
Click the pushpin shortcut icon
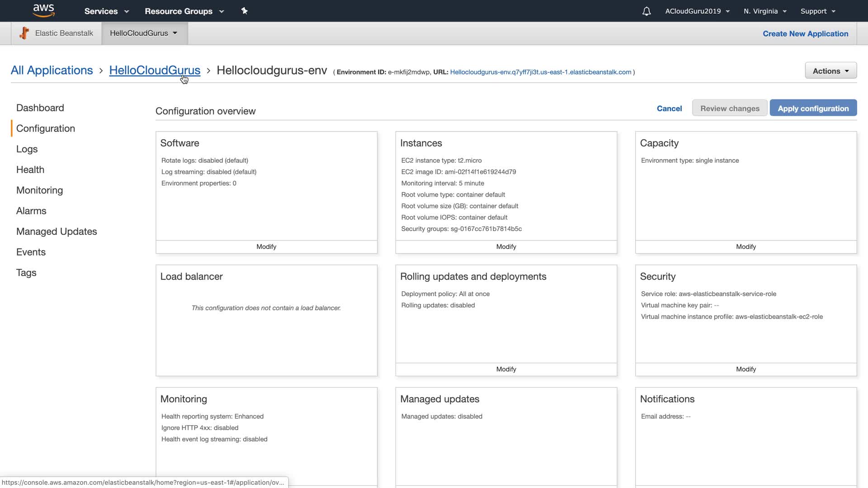click(245, 11)
